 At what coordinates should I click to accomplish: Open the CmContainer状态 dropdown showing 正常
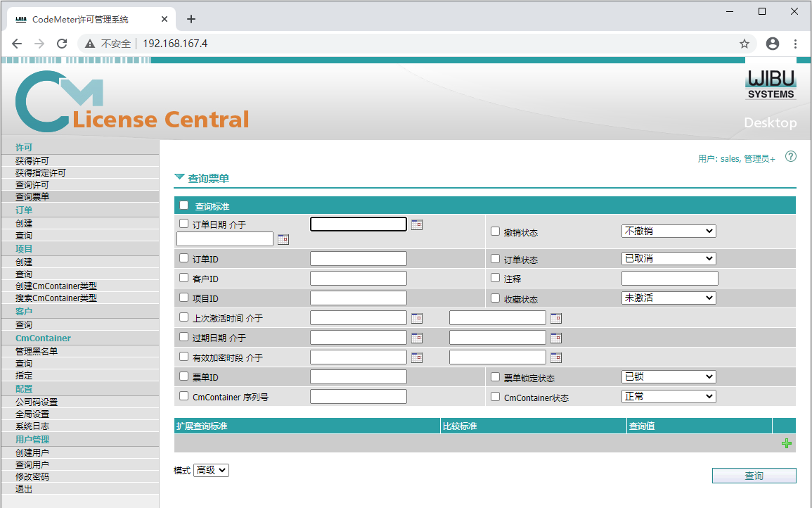[x=669, y=396]
